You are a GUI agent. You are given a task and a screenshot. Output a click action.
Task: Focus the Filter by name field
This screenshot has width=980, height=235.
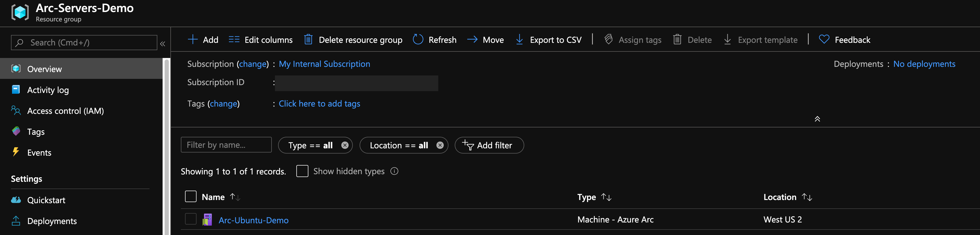pyautogui.click(x=226, y=145)
